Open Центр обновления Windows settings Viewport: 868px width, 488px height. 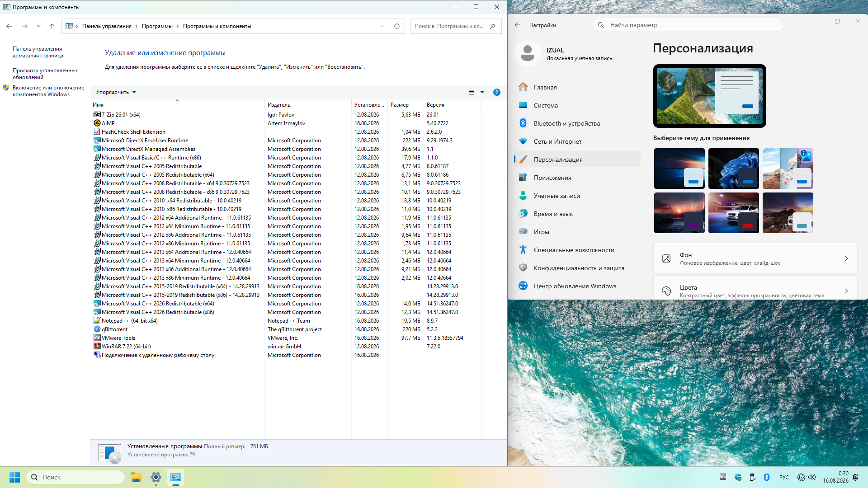coord(577,286)
